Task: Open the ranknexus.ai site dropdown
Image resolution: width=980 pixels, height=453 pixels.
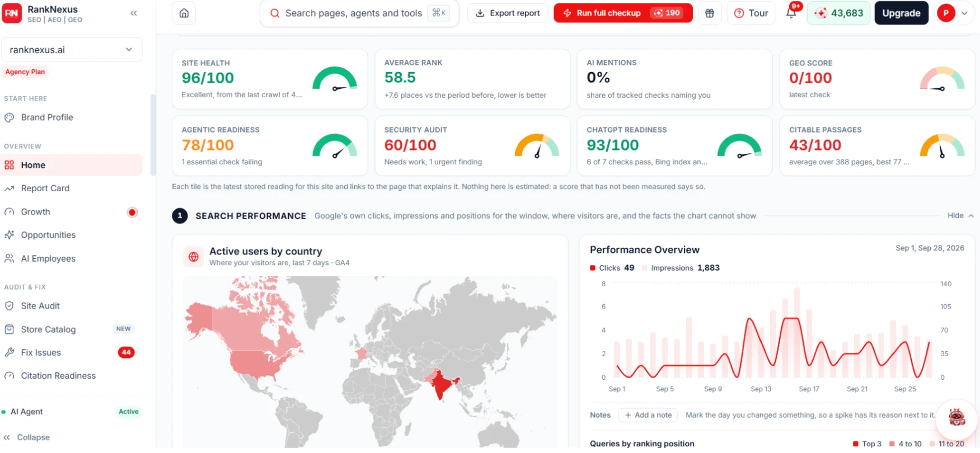Action: 72,50
